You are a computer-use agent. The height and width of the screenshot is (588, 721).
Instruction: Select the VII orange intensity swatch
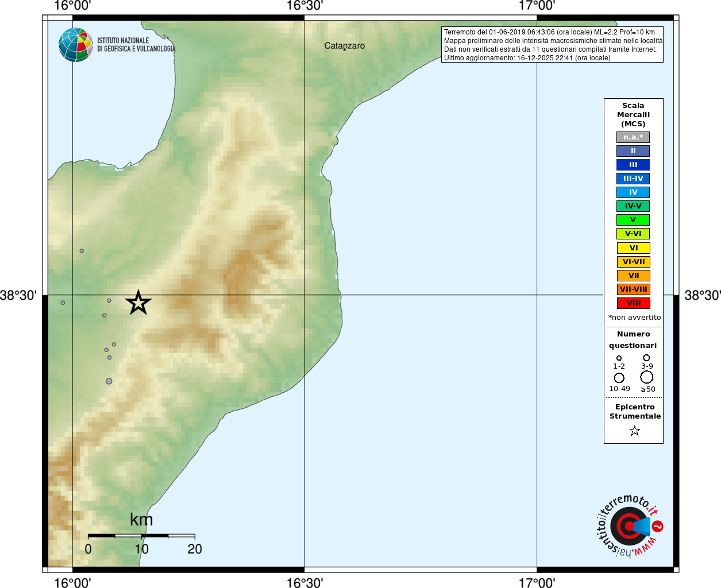click(634, 276)
